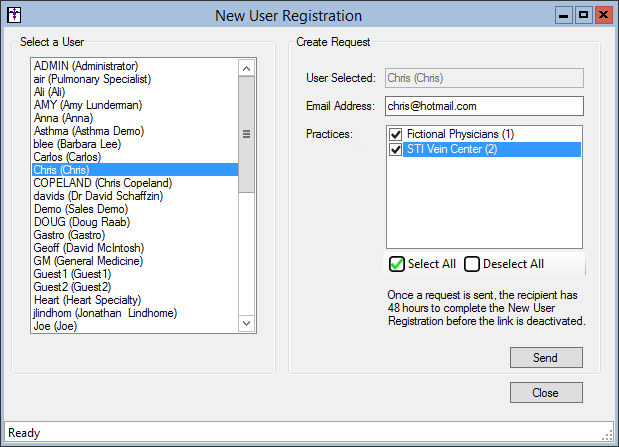
Task: Click the green Select All icon
Action: click(397, 264)
